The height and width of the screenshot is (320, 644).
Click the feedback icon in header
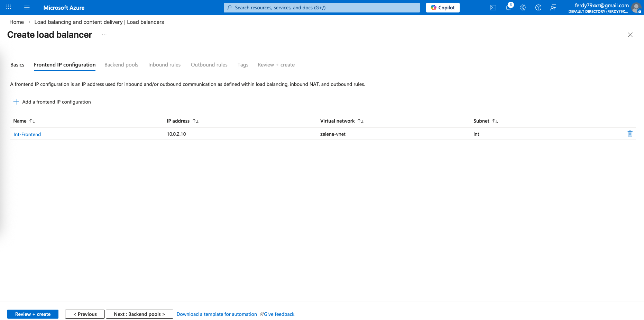click(553, 8)
